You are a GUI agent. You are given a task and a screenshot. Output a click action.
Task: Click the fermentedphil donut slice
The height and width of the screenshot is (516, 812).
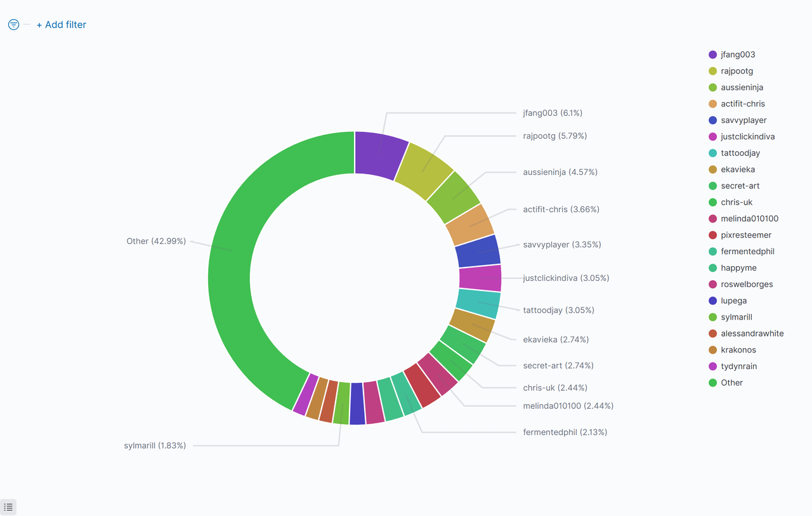[x=406, y=394]
